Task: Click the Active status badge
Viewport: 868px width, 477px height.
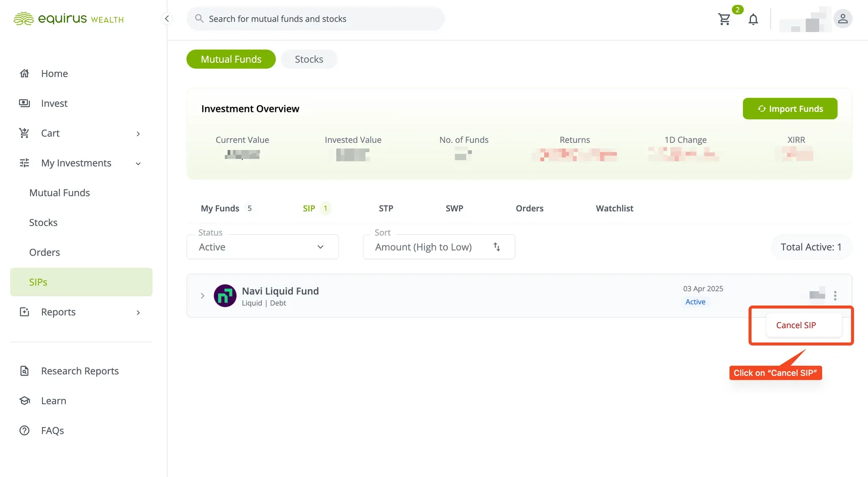Action: pos(696,302)
